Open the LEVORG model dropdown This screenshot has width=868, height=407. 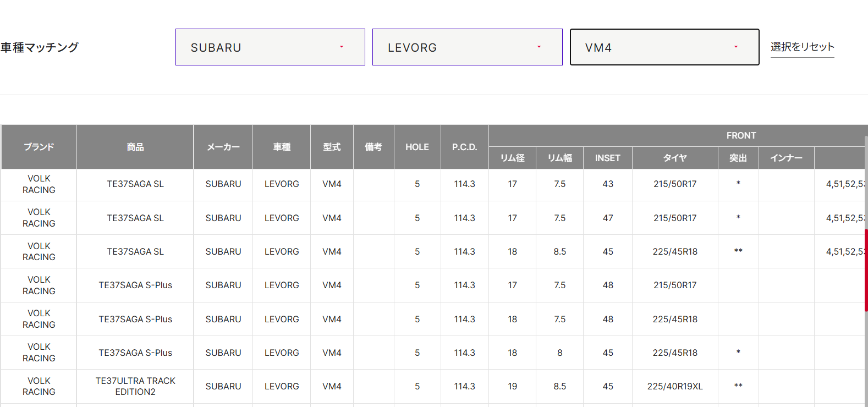[466, 47]
